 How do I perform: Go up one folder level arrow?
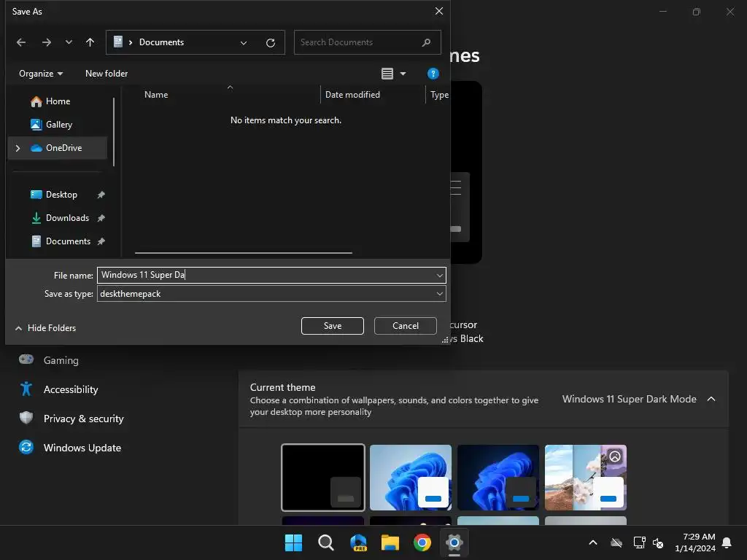pos(90,42)
